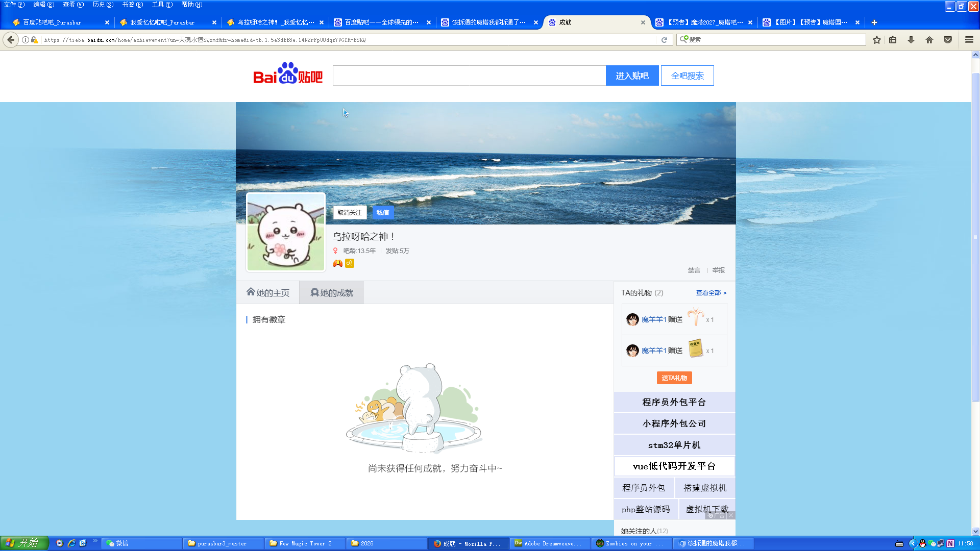Click 取消关注 to unfollow

pos(350,213)
